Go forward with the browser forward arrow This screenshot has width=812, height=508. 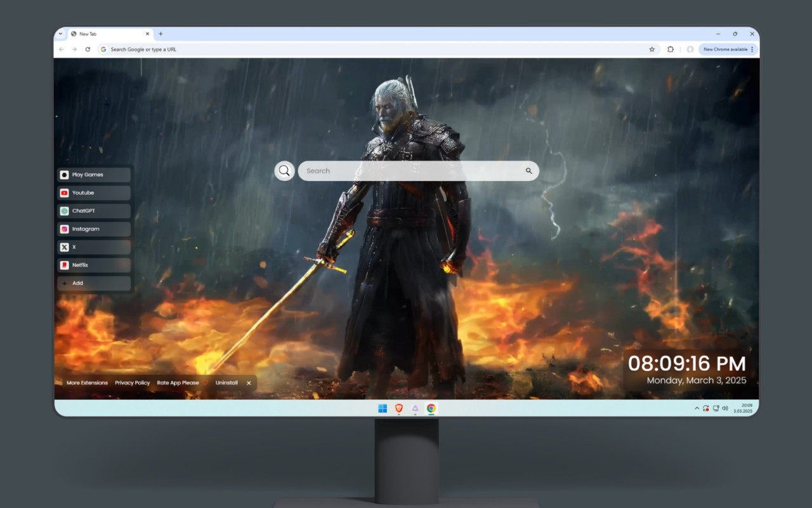coord(74,49)
